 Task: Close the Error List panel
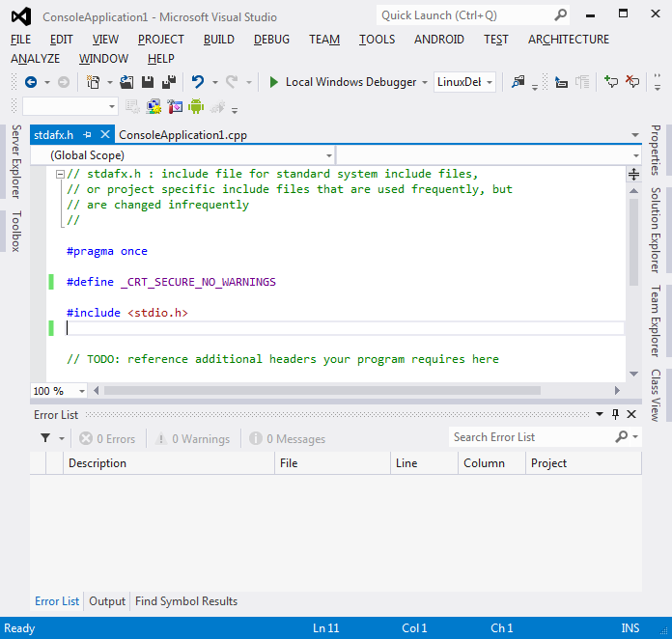click(631, 414)
